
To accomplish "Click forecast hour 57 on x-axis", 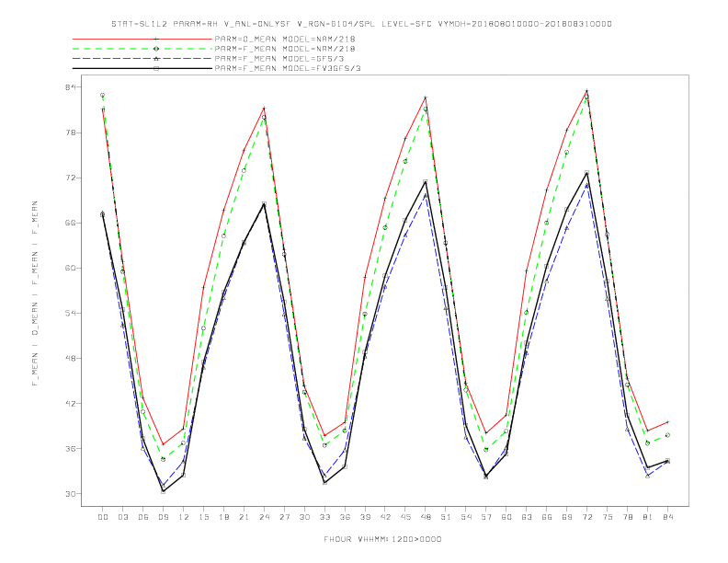I will [x=486, y=517].
